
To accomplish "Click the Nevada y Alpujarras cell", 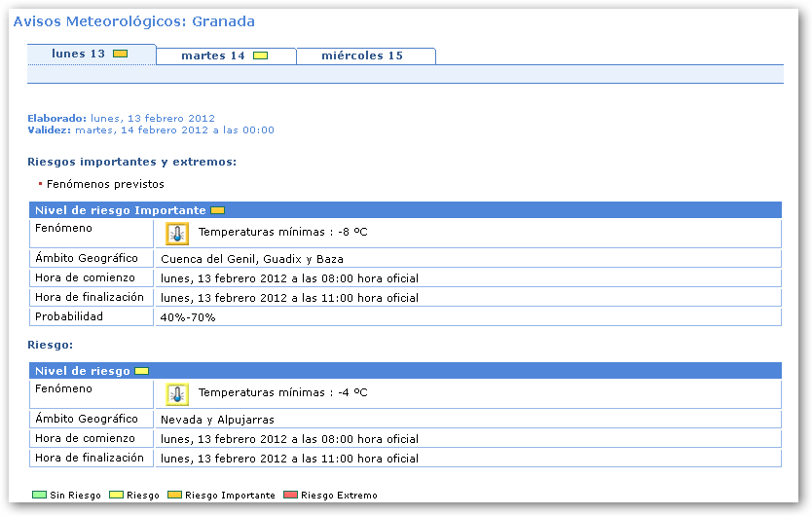I will click(x=217, y=420).
